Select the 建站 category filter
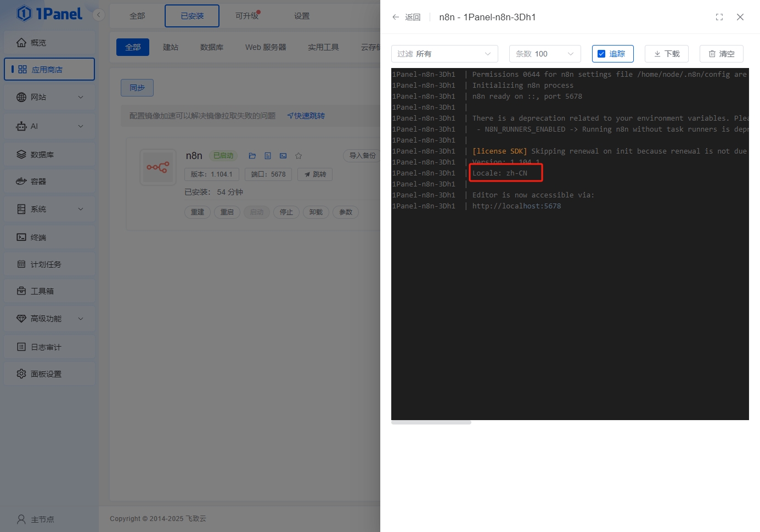 [171, 47]
